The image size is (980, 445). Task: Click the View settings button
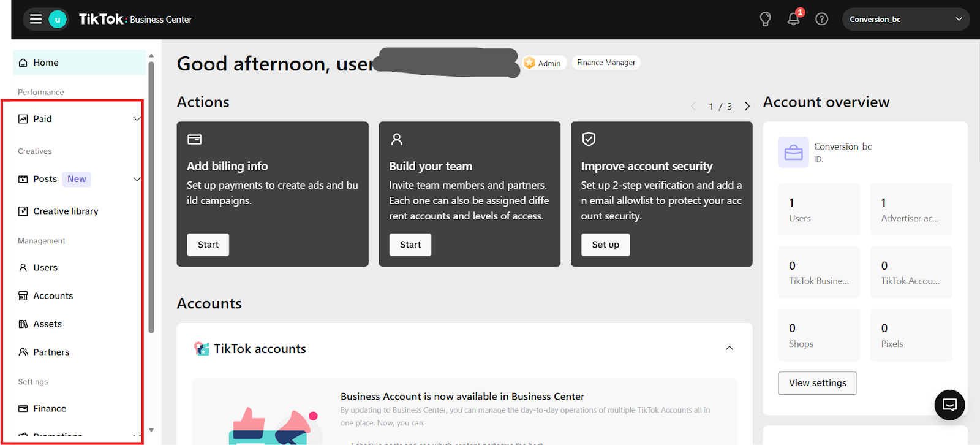pos(817,383)
